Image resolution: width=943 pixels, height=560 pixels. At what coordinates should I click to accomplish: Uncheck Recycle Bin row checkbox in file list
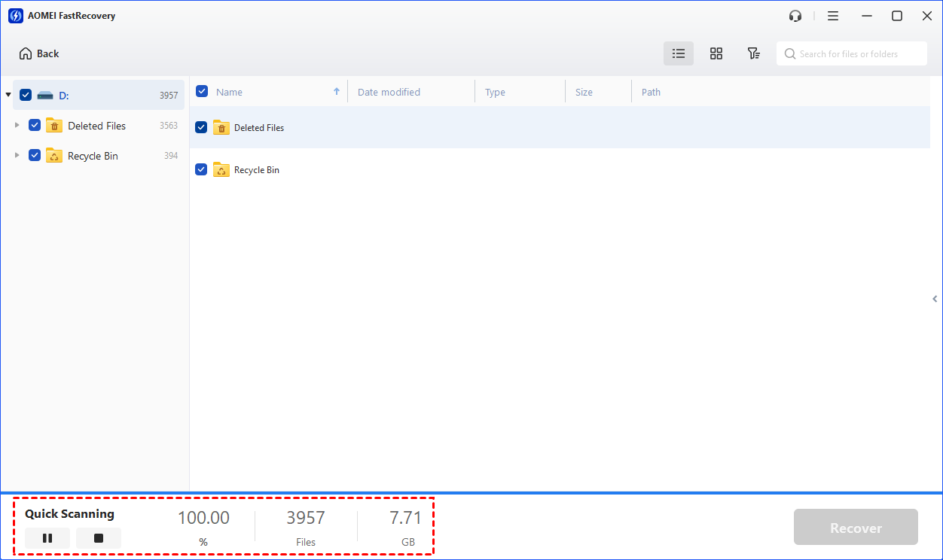(201, 170)
